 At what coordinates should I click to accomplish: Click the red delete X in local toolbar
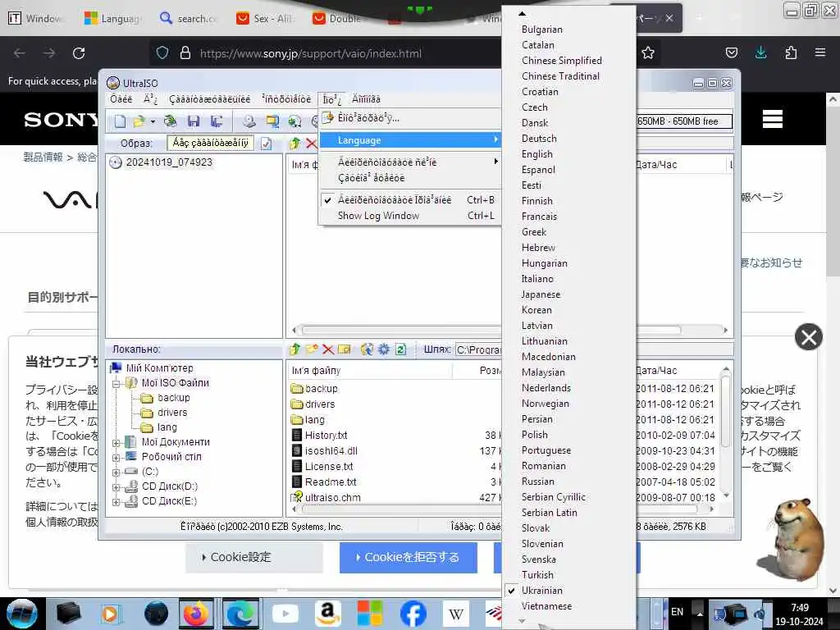(328, 349)
